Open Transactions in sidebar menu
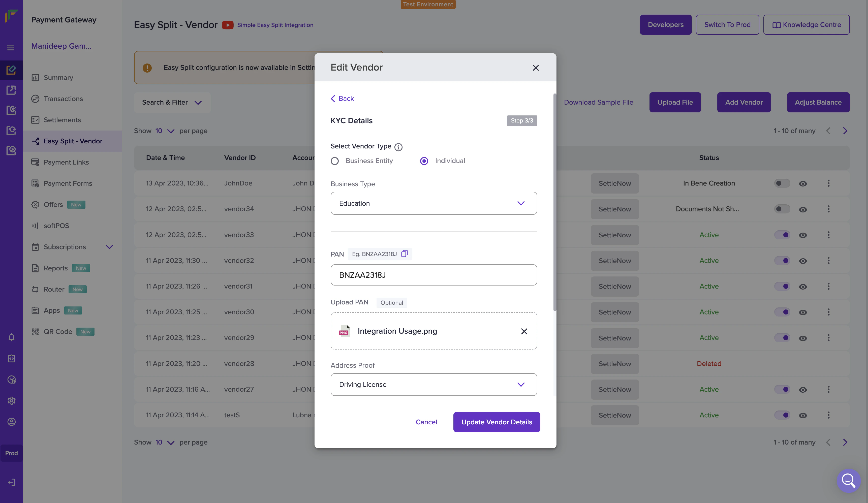This screenshot has width=868, height=503. (x=63, y=99)
